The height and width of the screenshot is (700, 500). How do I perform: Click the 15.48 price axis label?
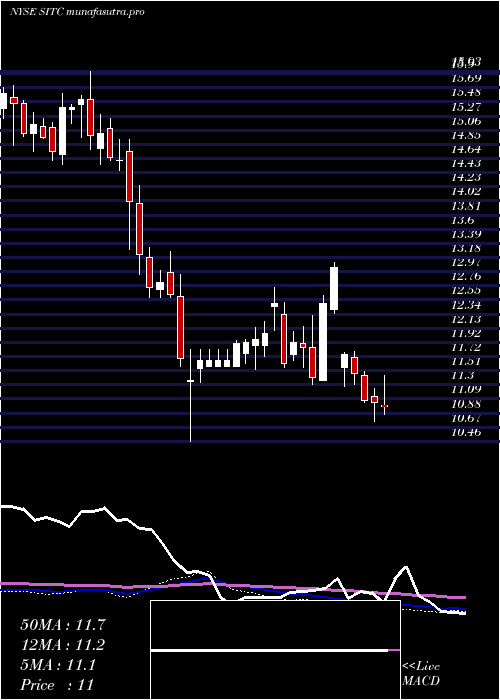pyautogui.click(x=466, y=92)
